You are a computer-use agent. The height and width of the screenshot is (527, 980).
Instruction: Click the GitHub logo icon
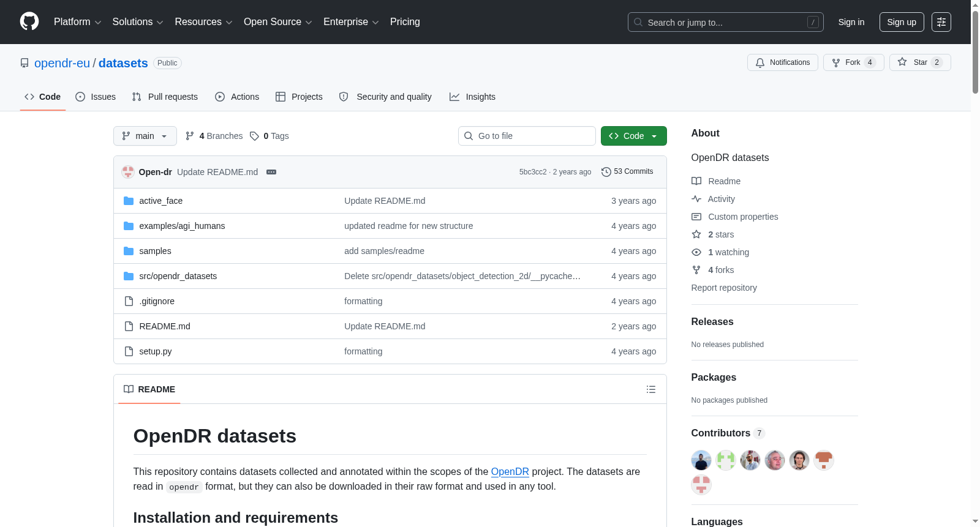click(29, 22)
